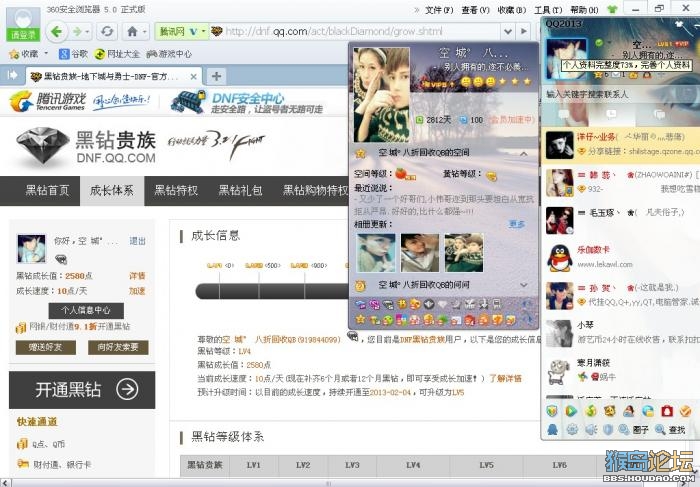This screenshot has height=487, width=700.
Task: Click the browser forward arrow
Action: pyautogui.click(x=77, y=32)
